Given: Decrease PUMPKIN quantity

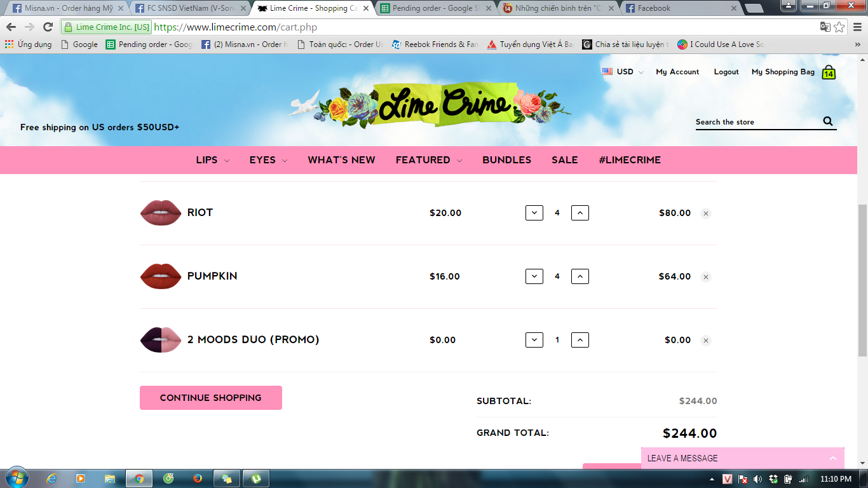Looking at the screenshot, I should (x=534, y=276).
